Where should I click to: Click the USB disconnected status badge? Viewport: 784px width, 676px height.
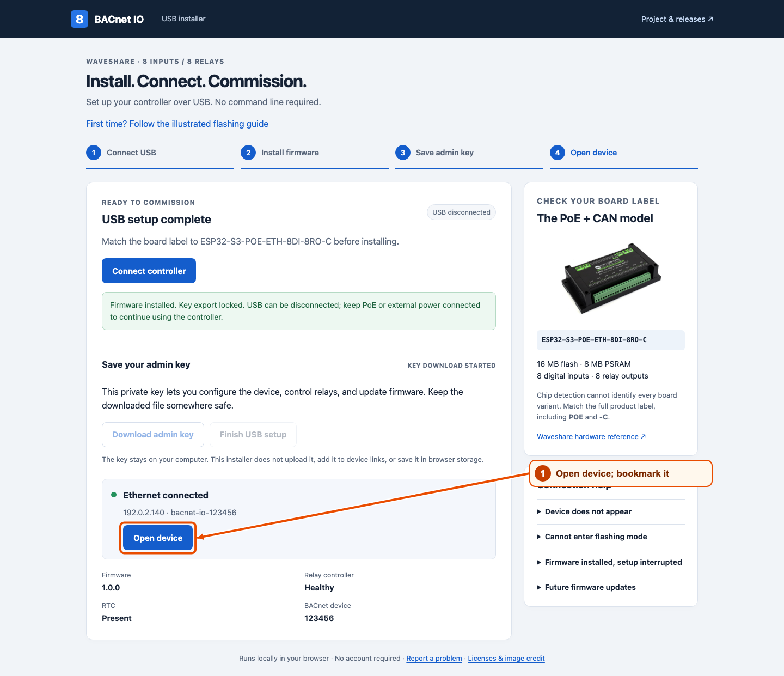461,212
